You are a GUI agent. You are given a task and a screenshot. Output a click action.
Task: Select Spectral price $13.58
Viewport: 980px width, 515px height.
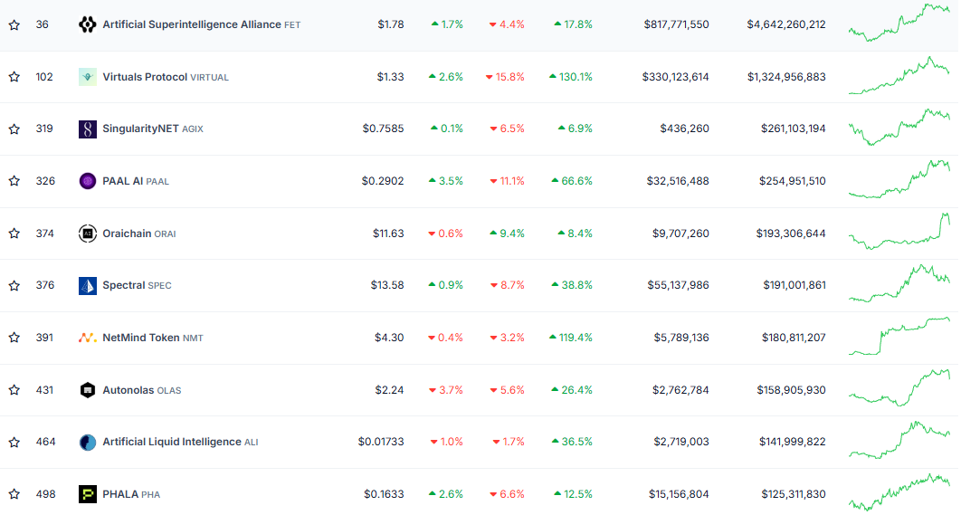[x=387, y=285]
